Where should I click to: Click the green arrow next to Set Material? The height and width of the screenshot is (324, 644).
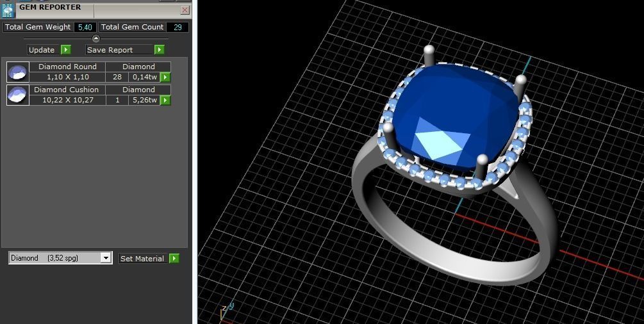coord(174,258)
